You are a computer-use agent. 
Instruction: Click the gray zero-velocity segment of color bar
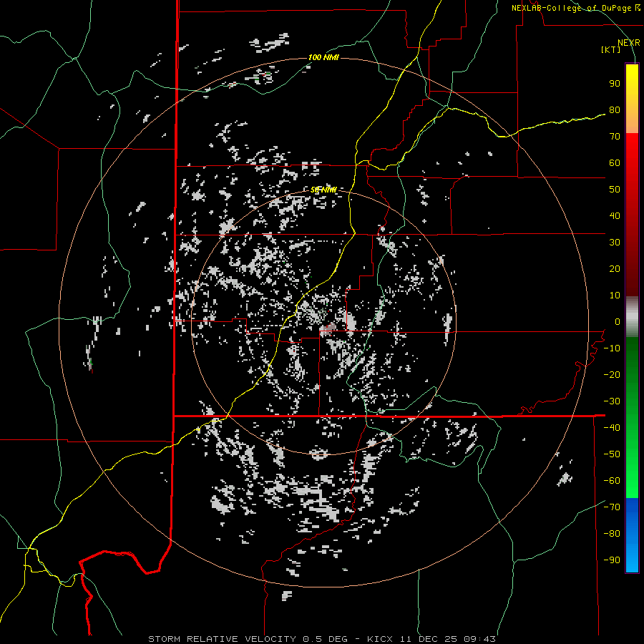(x=632, y=317)
